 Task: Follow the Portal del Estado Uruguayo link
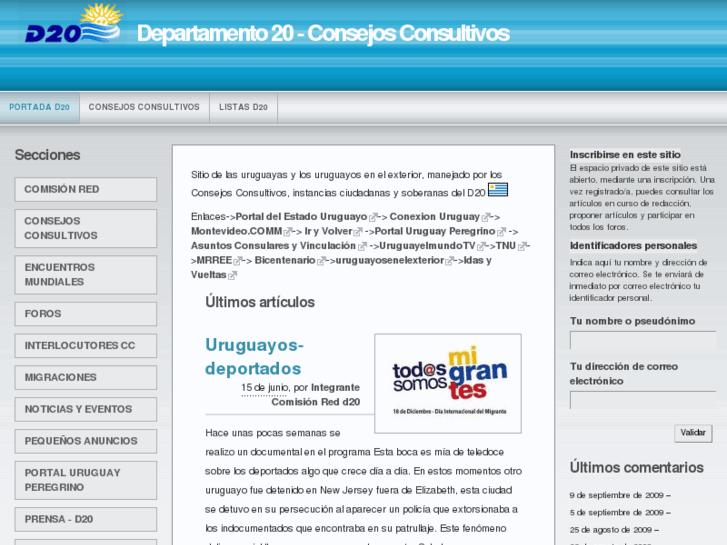(301, 217)
